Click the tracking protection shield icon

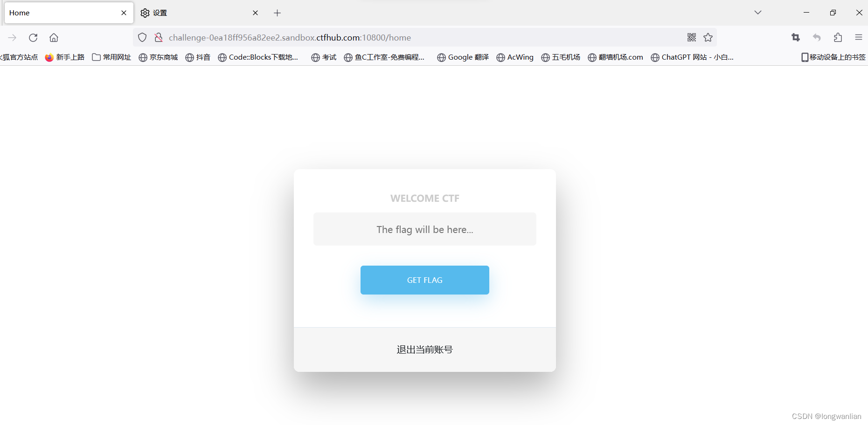(x=142, y=37)
